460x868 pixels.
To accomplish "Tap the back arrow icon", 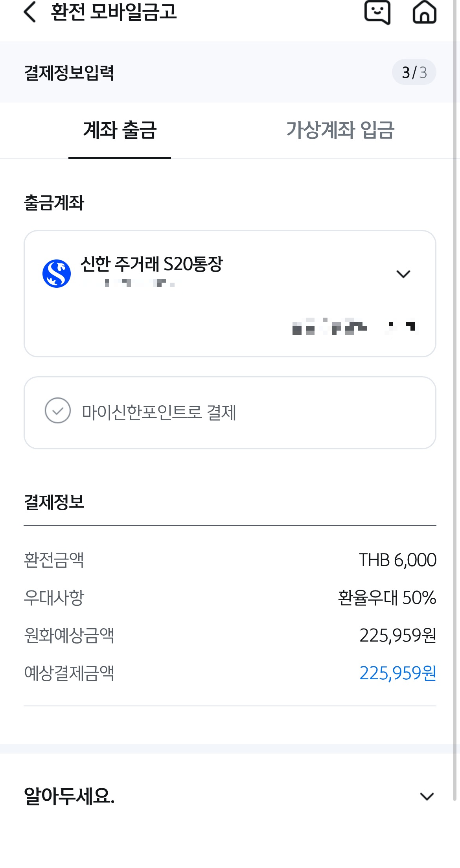I will (x=30, y=12).
